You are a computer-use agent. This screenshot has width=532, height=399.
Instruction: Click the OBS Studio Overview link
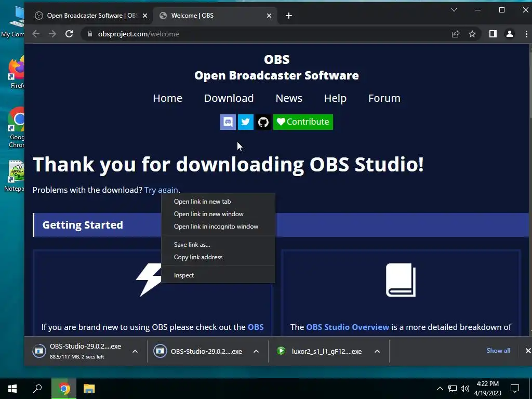[348, 327]
